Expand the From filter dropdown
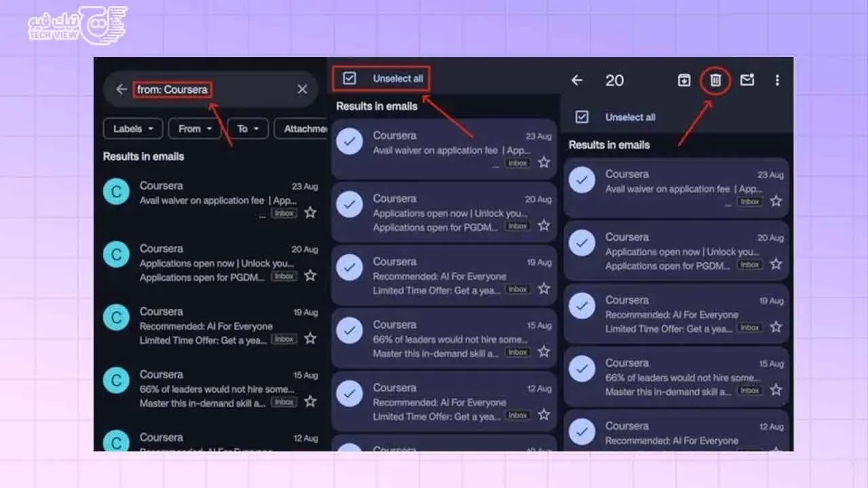Viewport: 868px width, 488px height. [195, 129]
